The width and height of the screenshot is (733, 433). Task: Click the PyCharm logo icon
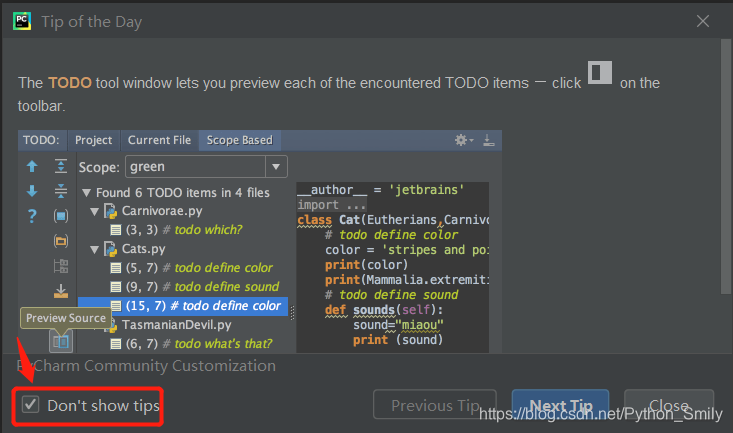coord(22,21)
